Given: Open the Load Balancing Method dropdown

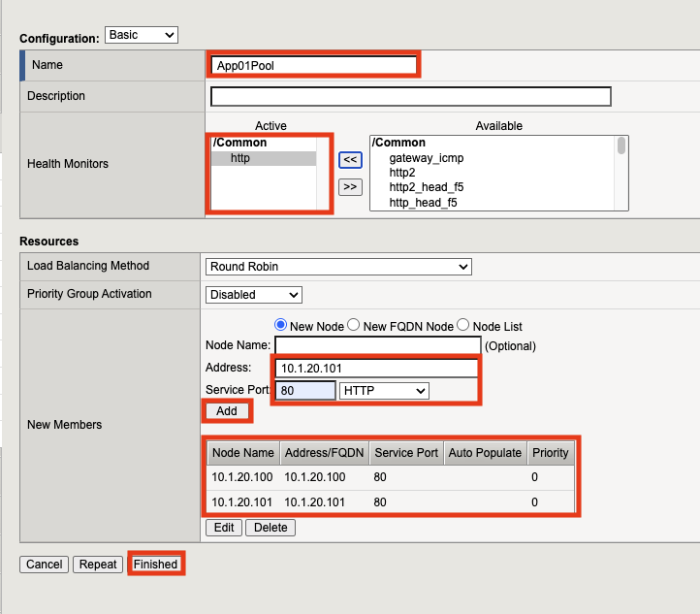Looking at the screenshot, I should point(338,267).
